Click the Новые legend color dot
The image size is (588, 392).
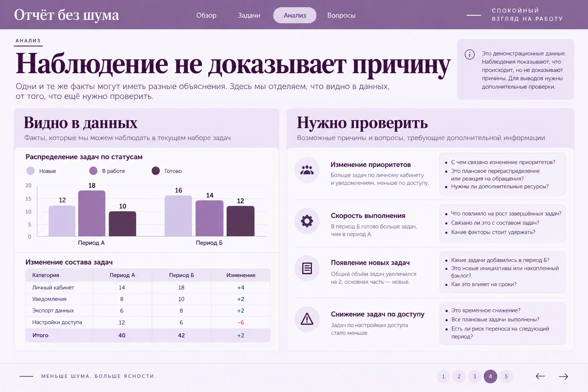[x=31, y=171]
